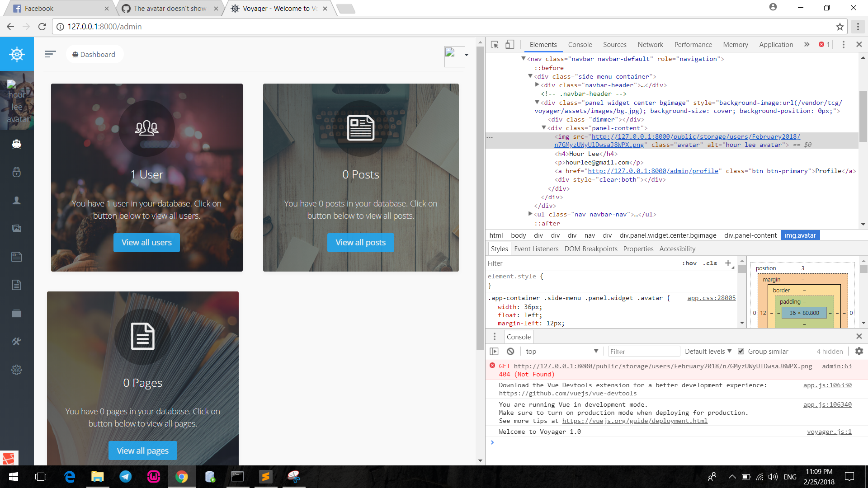Click the Voyager helm logo icon
868x488 pixels.
pyautogui.click(x=17, y=54)
